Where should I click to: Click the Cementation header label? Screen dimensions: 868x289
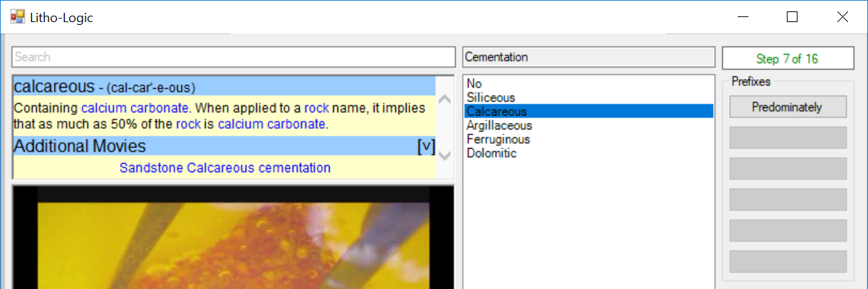[x=587, y=57]
